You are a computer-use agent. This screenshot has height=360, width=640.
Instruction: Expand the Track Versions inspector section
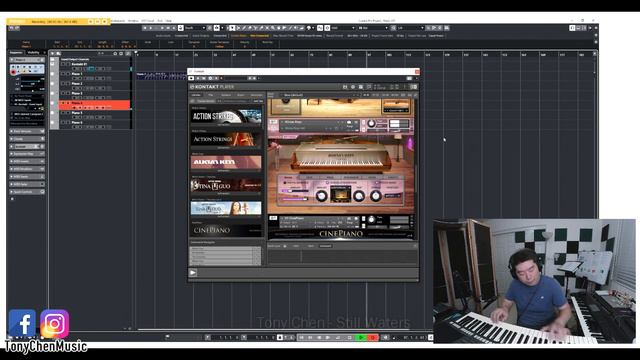pos(27,131)
